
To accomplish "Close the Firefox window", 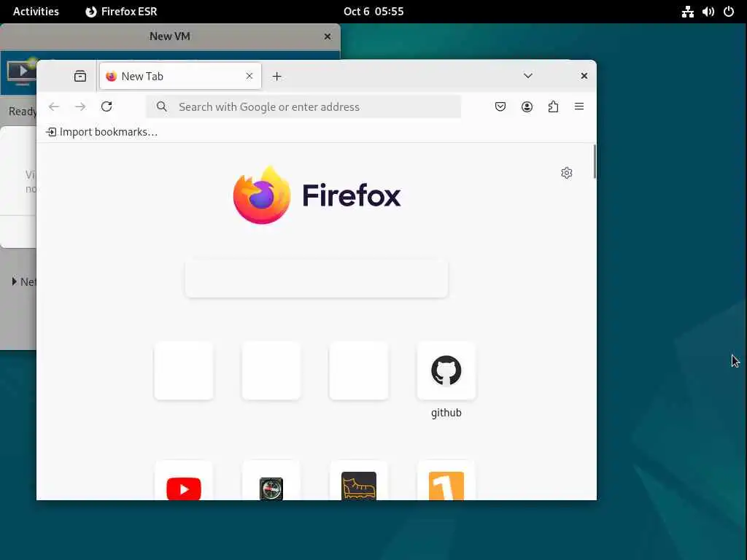I will pyautogui.click(x=584, y=76).
